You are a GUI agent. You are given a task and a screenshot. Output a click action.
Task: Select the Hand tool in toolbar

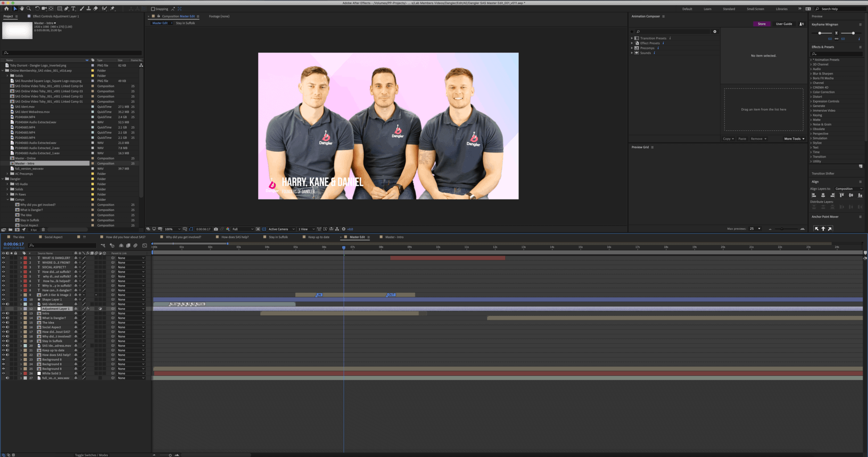click(22, 8)
